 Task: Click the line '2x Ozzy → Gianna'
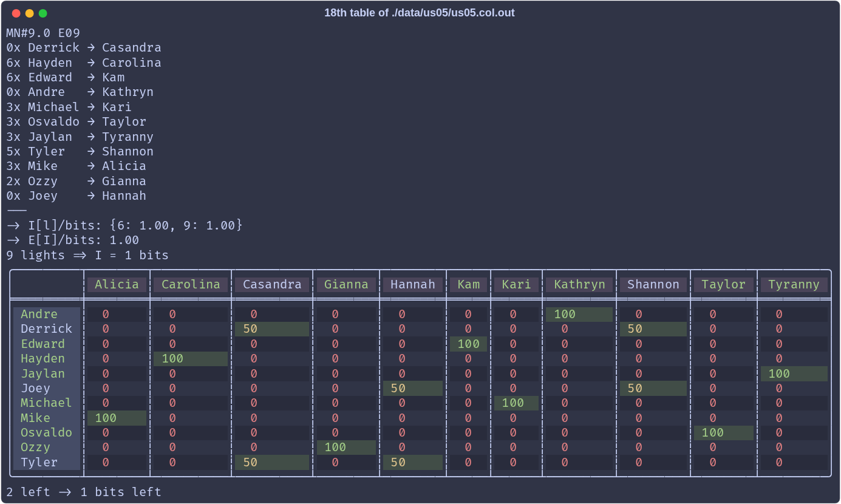pos(77,181)
